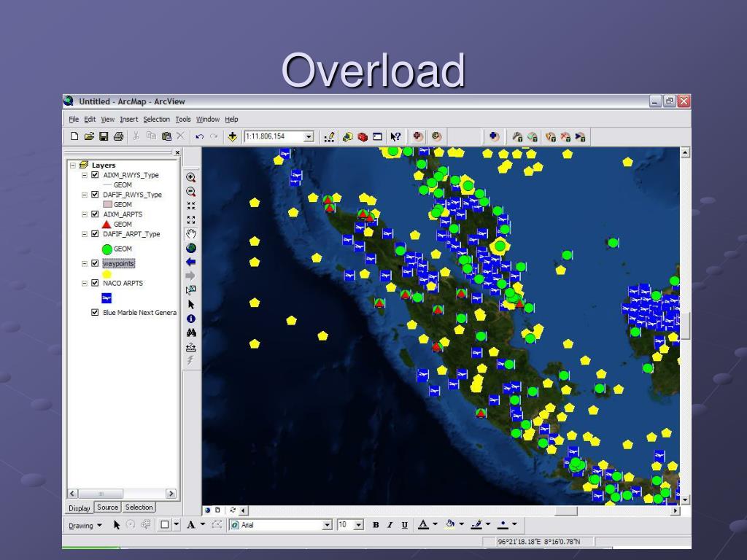Screen dimensions: 747x560
Task: Click the New Text tool A icon
Action: (x=191, y=525)
